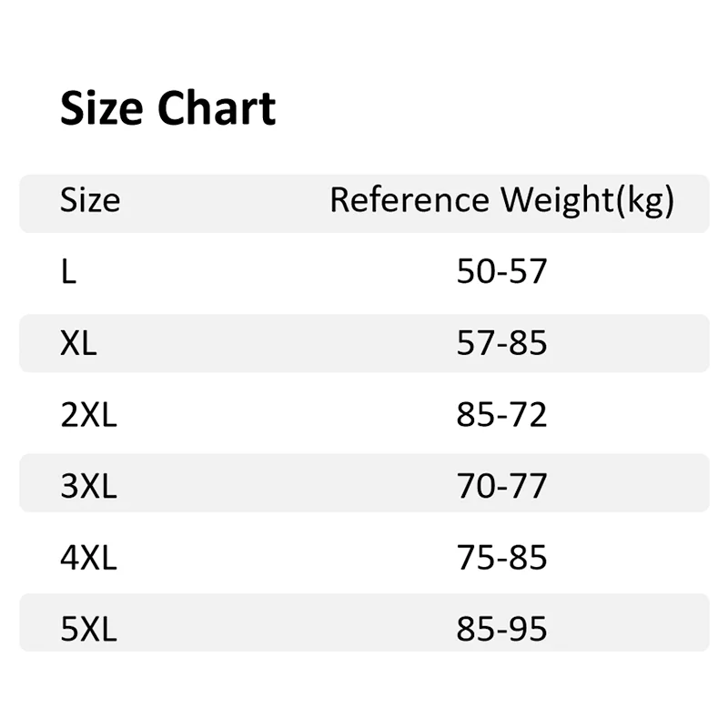Click the 70-77 weight range

501,486
